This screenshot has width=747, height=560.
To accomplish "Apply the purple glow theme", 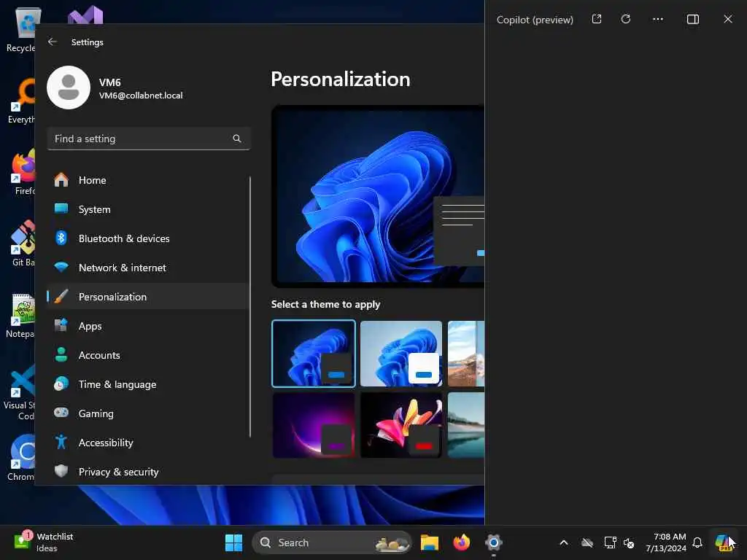I will (x=314, y=425).
